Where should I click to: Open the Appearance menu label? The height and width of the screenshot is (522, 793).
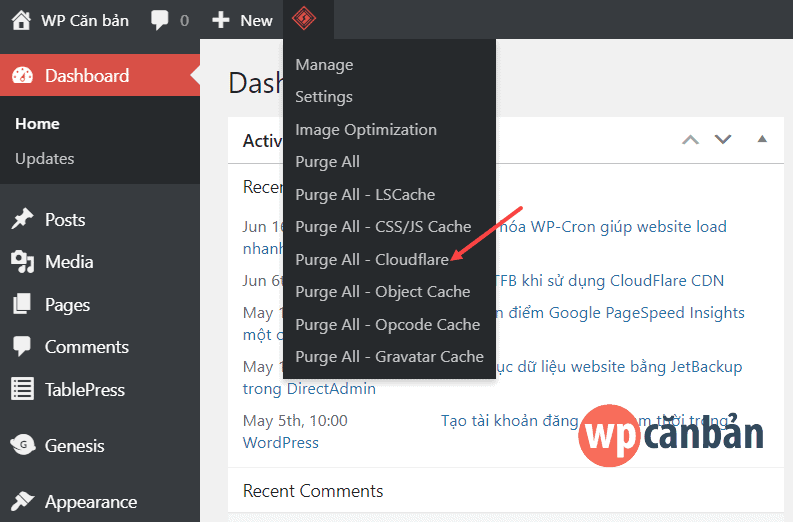[91, 502]
